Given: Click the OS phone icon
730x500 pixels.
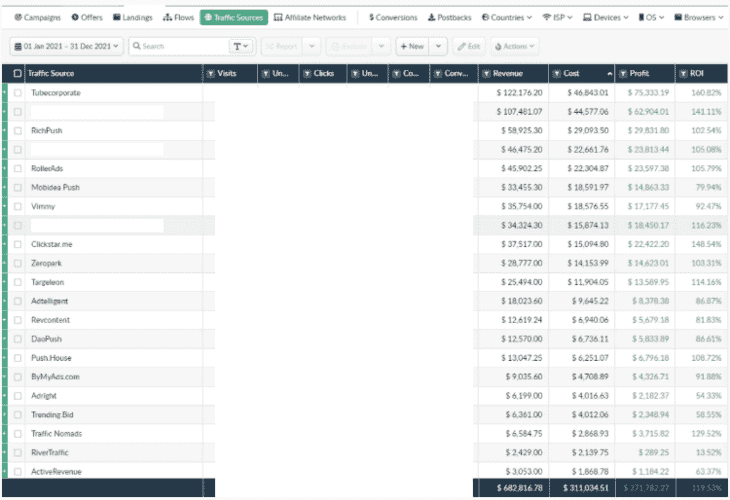Looking at the screenshot, I should (641, 17).
